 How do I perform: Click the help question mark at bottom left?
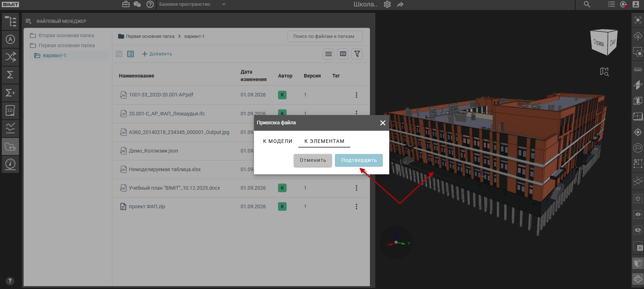(10, 281)
